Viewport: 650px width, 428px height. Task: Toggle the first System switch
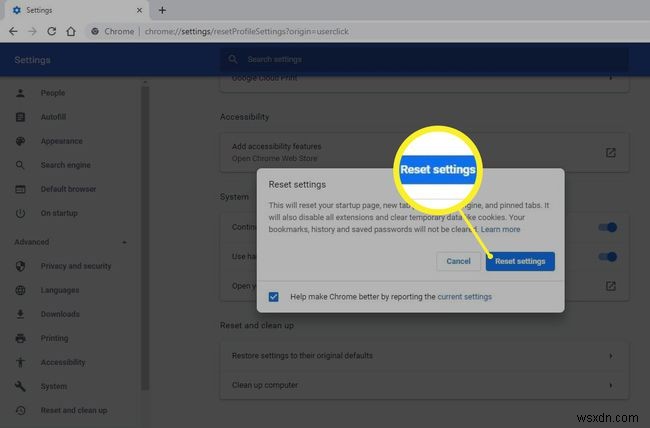(608, 227)
